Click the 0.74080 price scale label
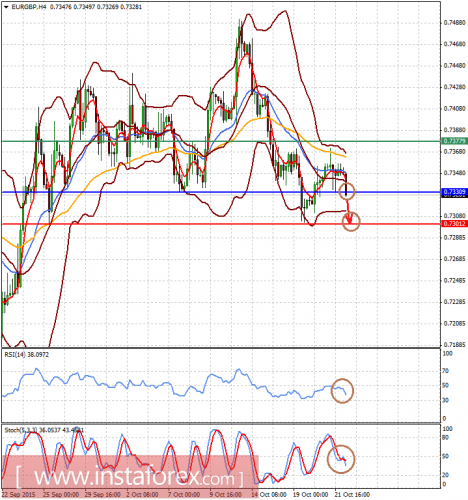Screen dimensions: 468x500 455,109
